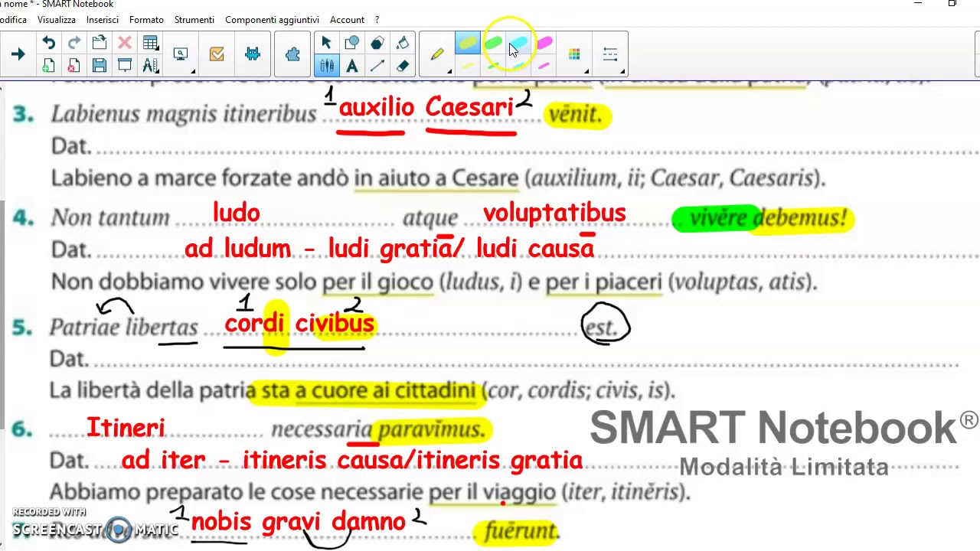The image size is (980, 551).
Task: Open measurement tools (compass and ruler)
Action: pyautogui.click(x=150, y=66)
